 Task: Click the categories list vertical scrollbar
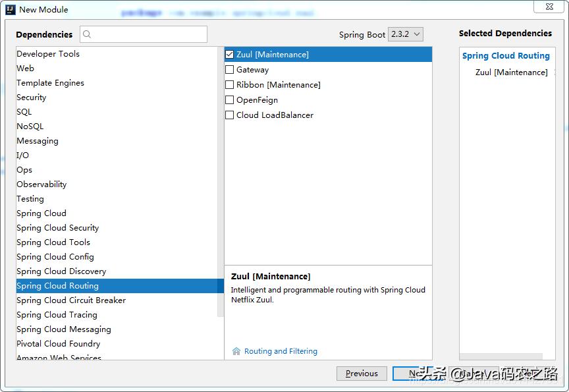tap(220, 181)
